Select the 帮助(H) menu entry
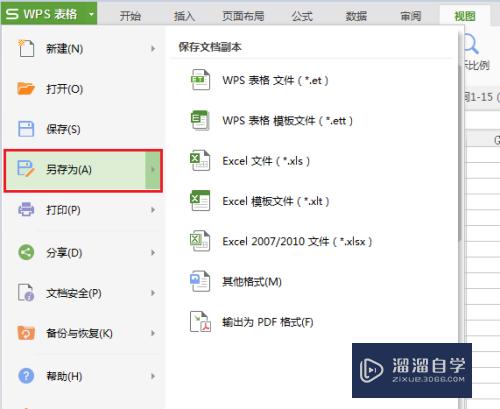Viewport: 500px width, 409px height. pyautogui.click(x=83, y=376)
